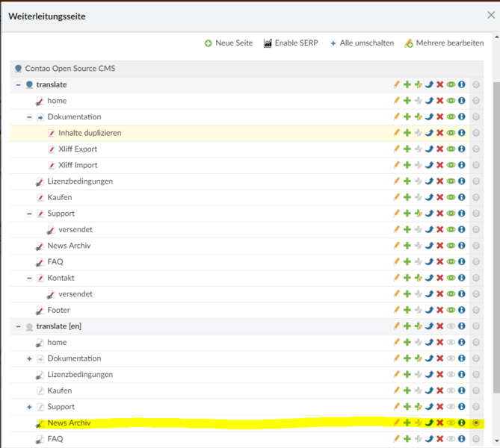Edit the home page under translate
The image size is (500, 448).
(x=396, y=101)
